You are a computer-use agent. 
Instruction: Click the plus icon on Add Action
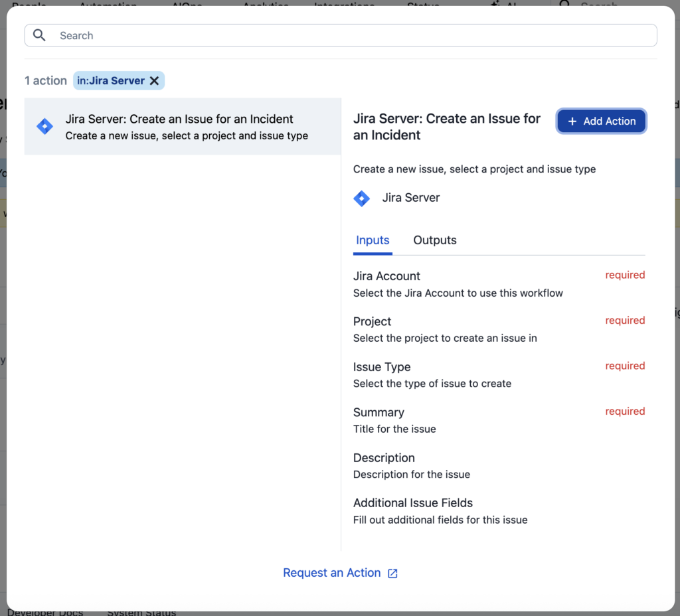coord(572,121)
